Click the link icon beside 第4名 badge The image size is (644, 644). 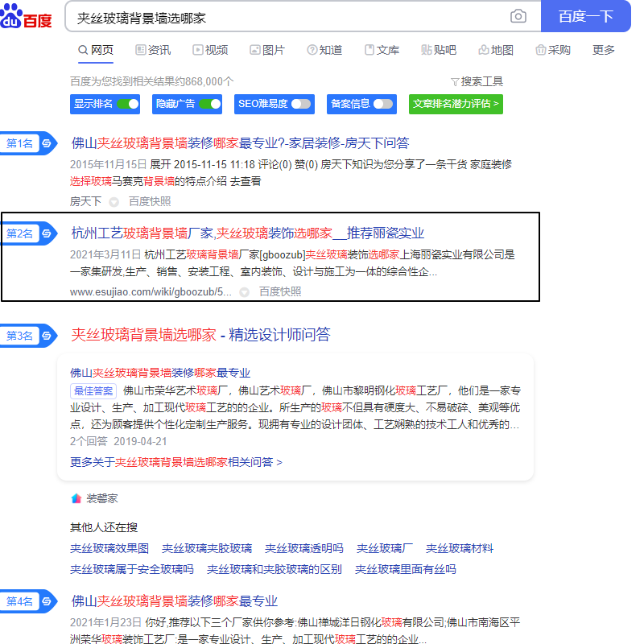coord(47,601)
